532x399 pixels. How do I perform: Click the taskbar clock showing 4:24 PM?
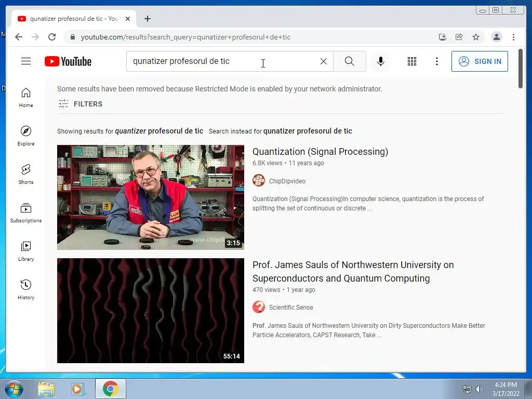pos(506,389)
